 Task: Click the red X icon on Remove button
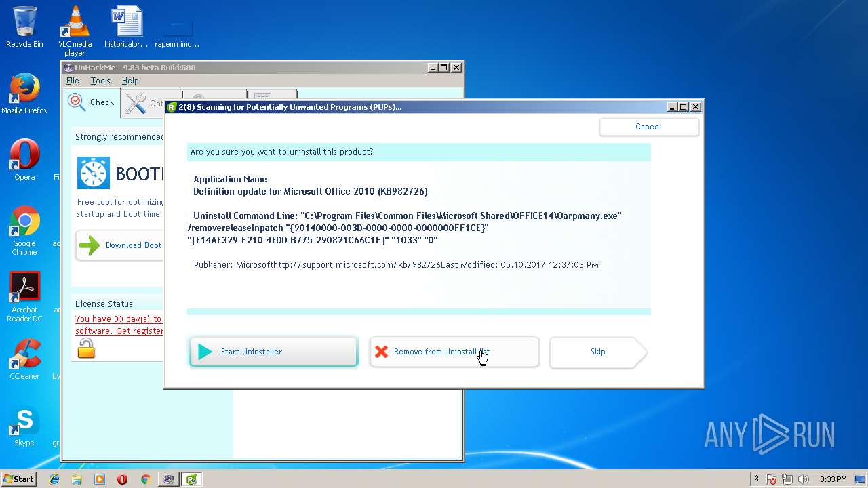(381, 352)
